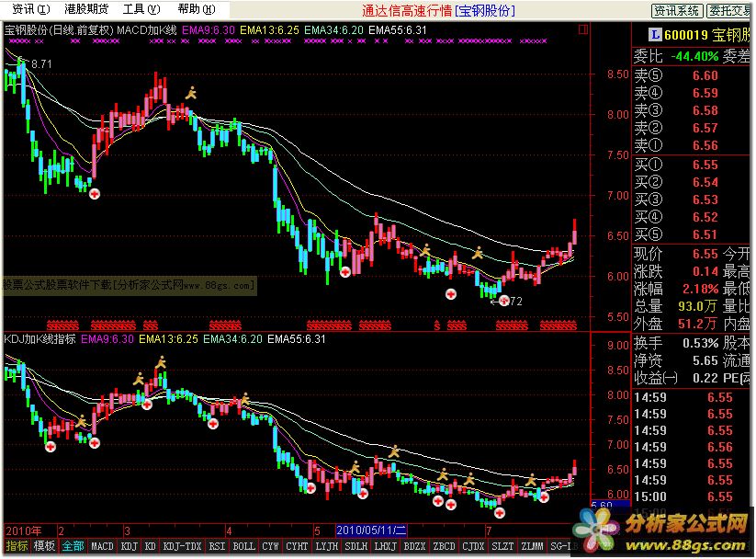Click the 净资 5.65 value
756x559 pixels.
pos(705,360)
